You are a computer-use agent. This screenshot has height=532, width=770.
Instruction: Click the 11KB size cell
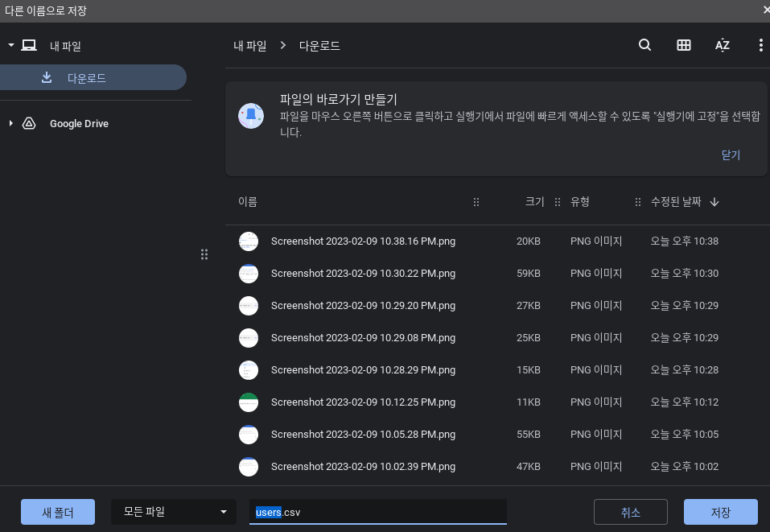click(x=529, y=402)
